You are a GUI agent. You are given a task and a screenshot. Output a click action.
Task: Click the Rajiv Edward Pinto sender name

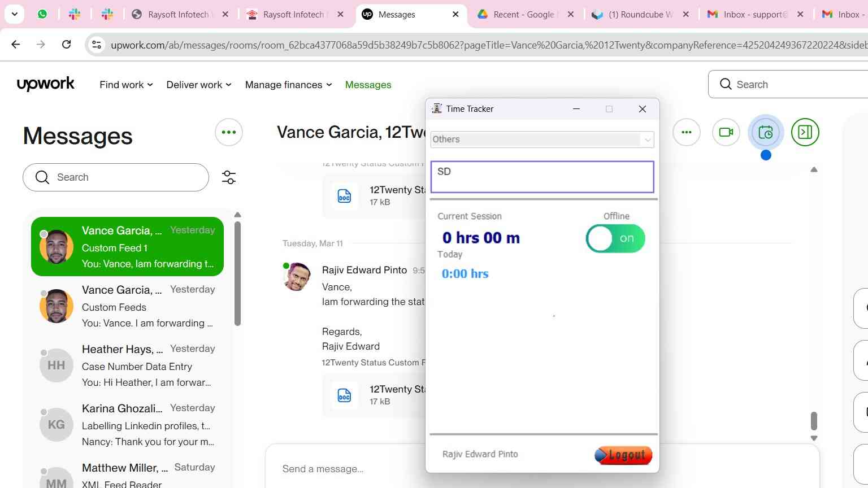click(x=364, y=270)
